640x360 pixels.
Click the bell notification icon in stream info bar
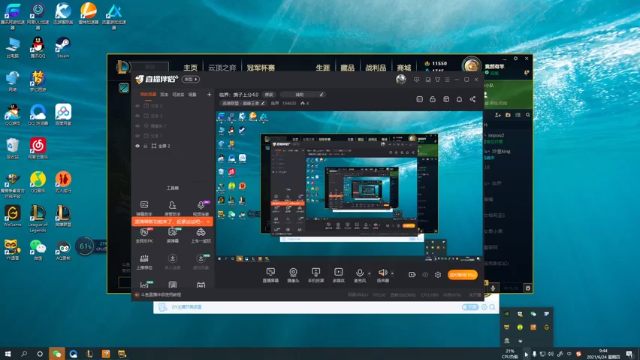(x=459, y=99)
